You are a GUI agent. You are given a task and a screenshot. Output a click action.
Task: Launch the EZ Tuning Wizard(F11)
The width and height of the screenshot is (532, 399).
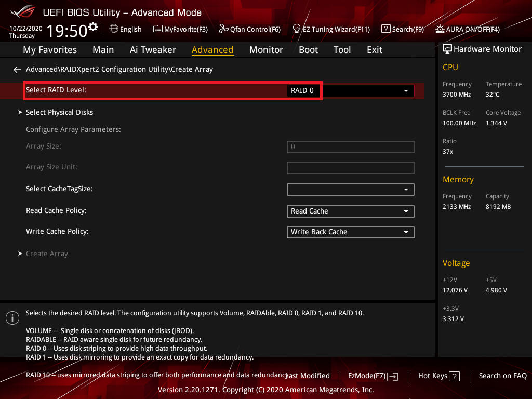click(331, 29)
